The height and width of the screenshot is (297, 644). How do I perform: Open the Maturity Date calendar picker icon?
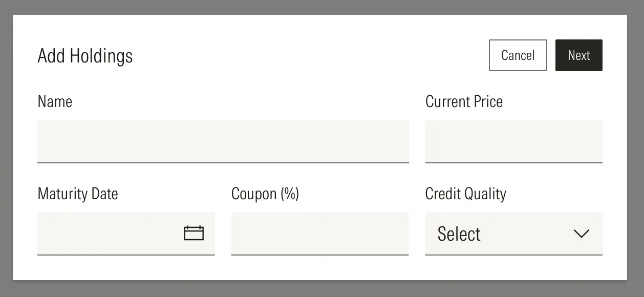194,234
